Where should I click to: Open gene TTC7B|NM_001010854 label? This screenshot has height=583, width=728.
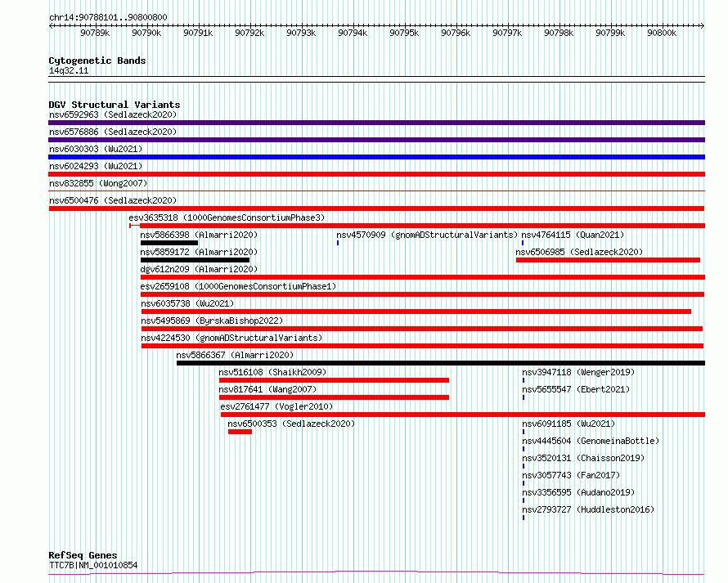(x=93, y=565)
